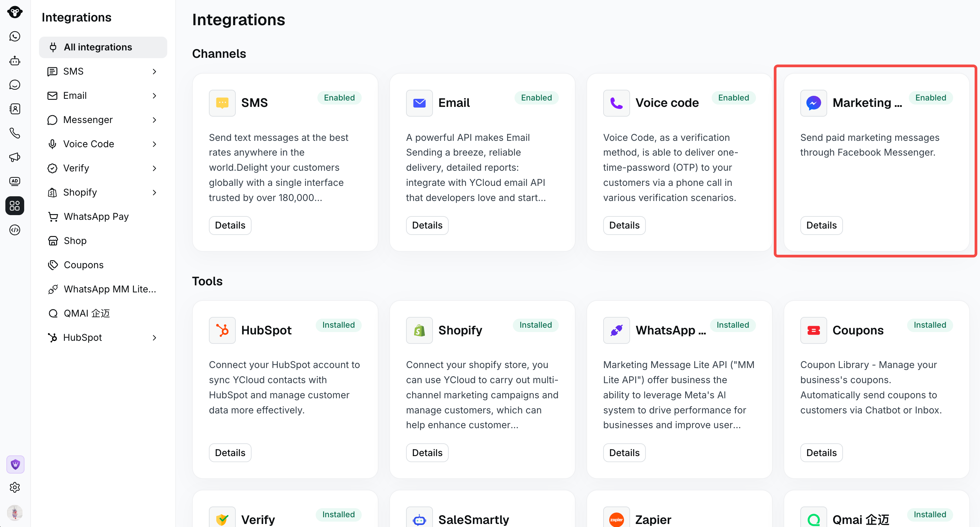Open Details on the WhatsApp tool card

tap(624, 452)
